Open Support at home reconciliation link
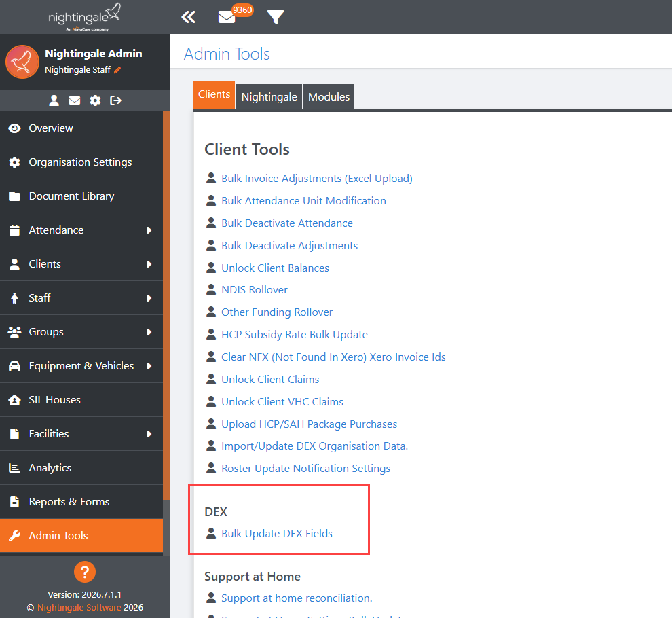Image resolution: width=672 pixels, height=618 pixels. click(297, 598)
